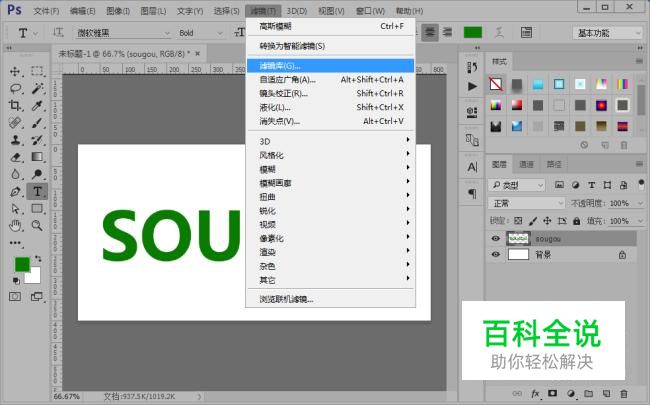Toggle lock image pixels brush icon
650x405 pixels.
tap(533, 221)
